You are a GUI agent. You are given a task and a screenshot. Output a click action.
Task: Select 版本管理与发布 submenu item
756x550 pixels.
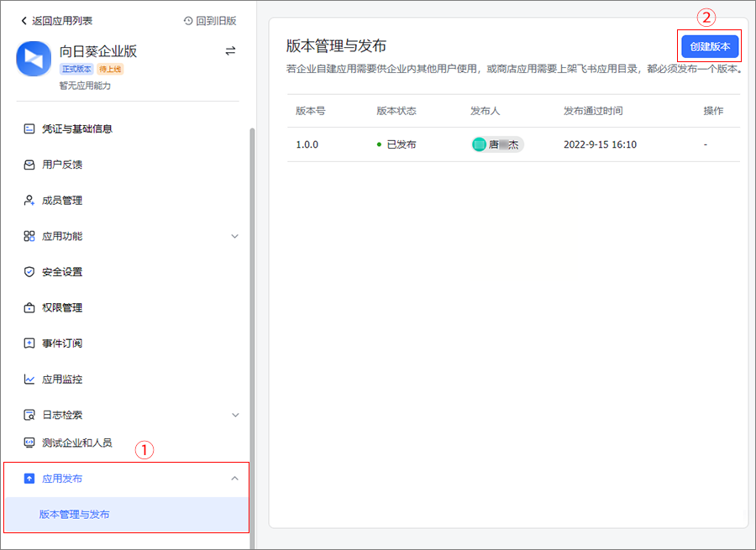coord(74,514)
